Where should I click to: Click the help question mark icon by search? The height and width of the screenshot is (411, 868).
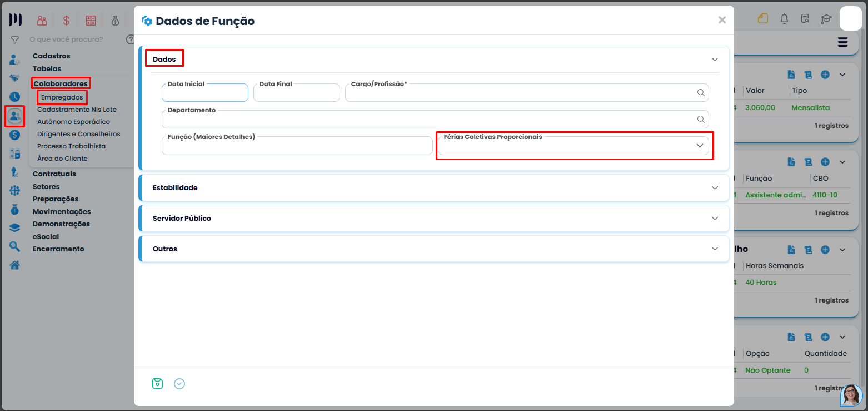coord(131,39)
